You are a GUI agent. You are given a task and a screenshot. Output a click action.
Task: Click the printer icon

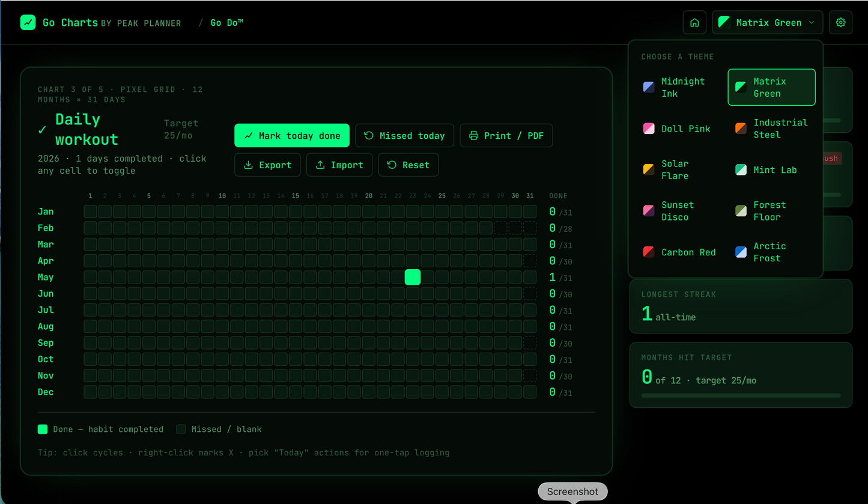click(474, 136)
